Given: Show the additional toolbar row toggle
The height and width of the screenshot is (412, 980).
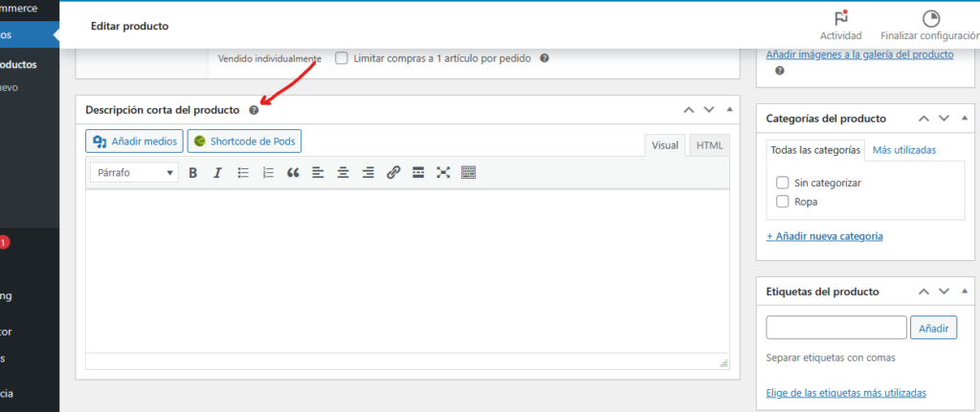Looking at the screenshot, I should (468, 173).
